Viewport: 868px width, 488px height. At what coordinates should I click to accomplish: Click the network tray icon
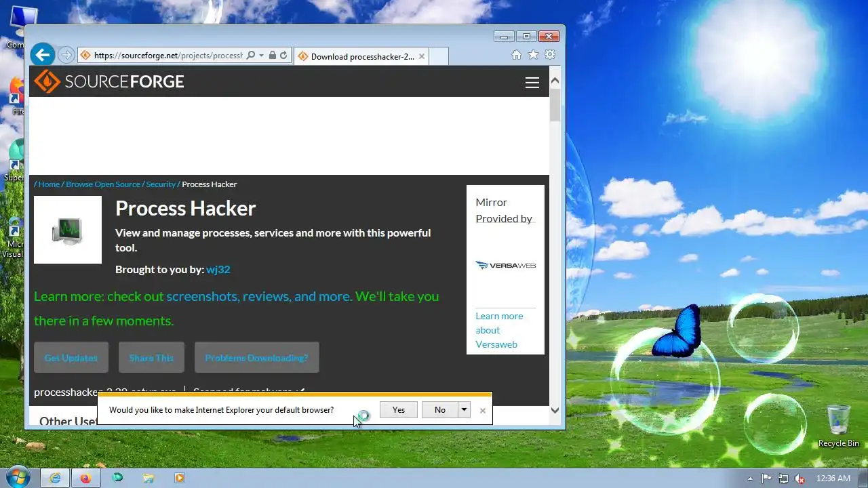point(783,479)
